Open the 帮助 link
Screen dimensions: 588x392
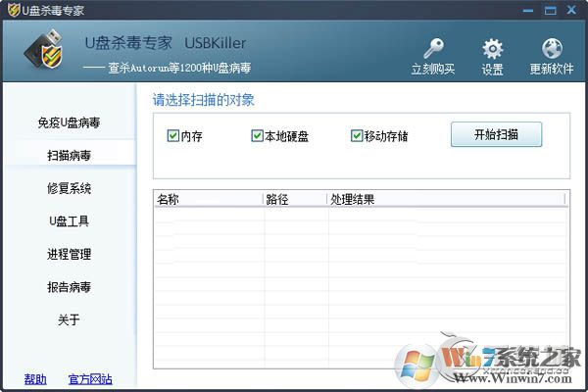point(35,379)
